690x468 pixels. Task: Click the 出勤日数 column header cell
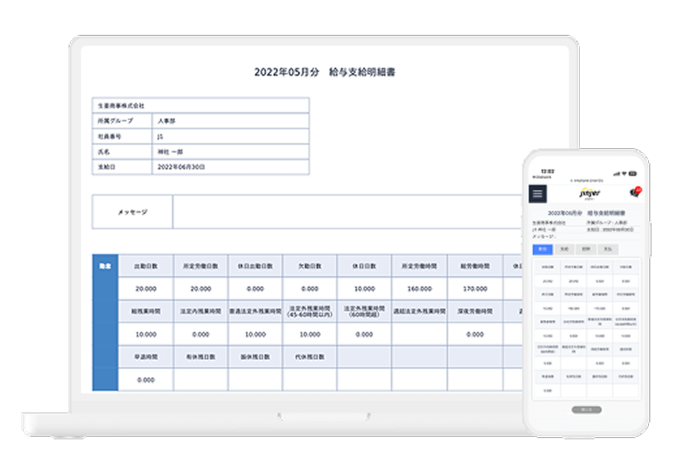coord(145,267)
